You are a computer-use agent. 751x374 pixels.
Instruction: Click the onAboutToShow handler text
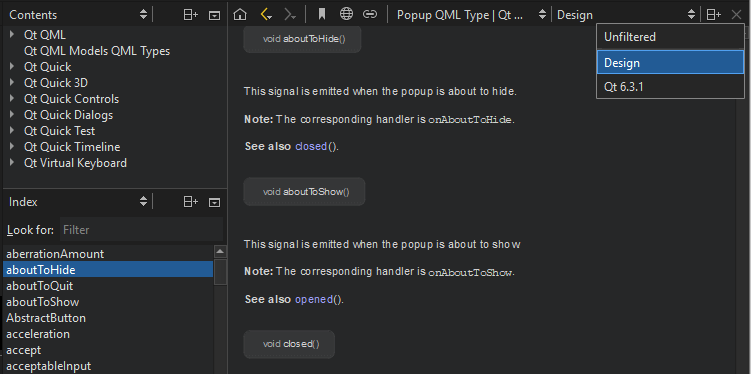pyautogui.click(x=469, y=272)
